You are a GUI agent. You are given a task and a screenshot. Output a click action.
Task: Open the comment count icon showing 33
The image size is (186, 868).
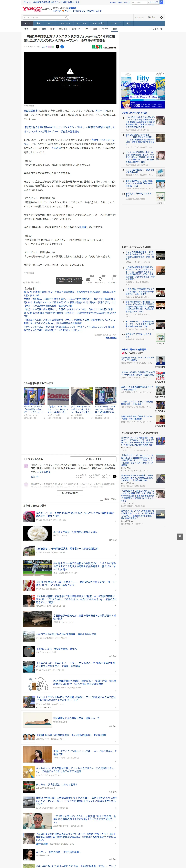(x=44, y=47)
